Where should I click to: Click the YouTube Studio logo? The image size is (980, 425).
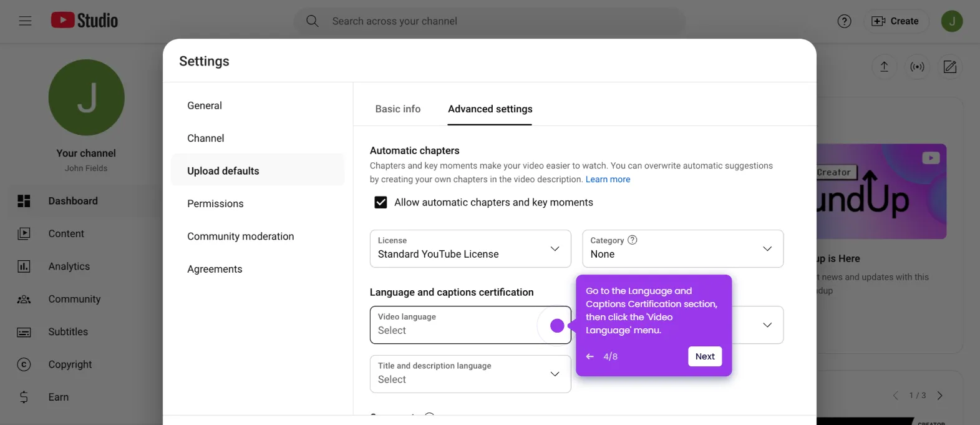(x=84, y=21)
